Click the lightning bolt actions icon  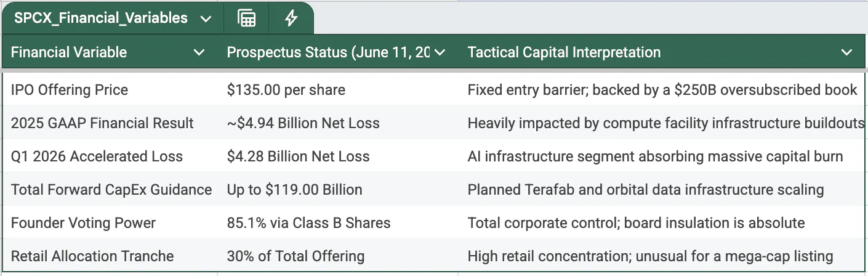(x=291, y=18)
